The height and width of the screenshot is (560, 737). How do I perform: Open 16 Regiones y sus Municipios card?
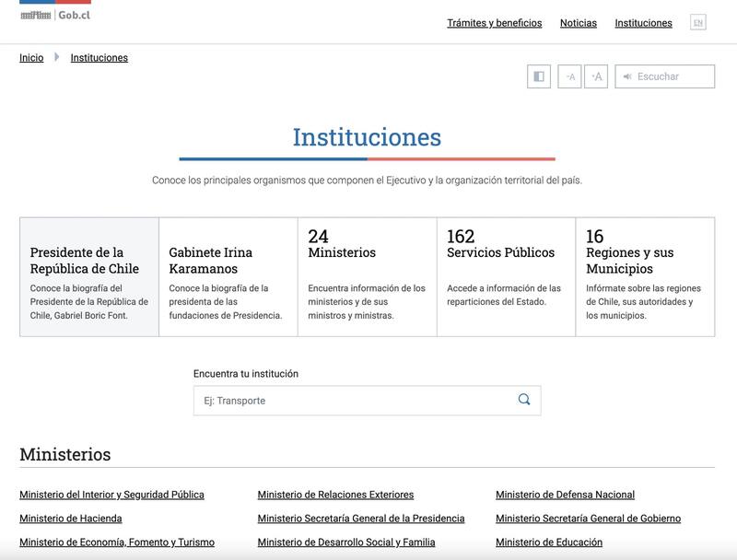tap(645, 276)
